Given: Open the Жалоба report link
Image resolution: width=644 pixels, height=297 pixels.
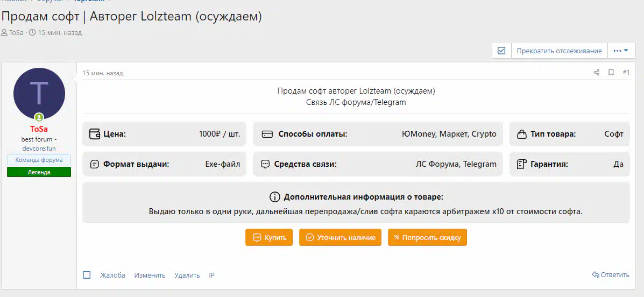Looking at the screenshot, I should click(x=112, y=275).
